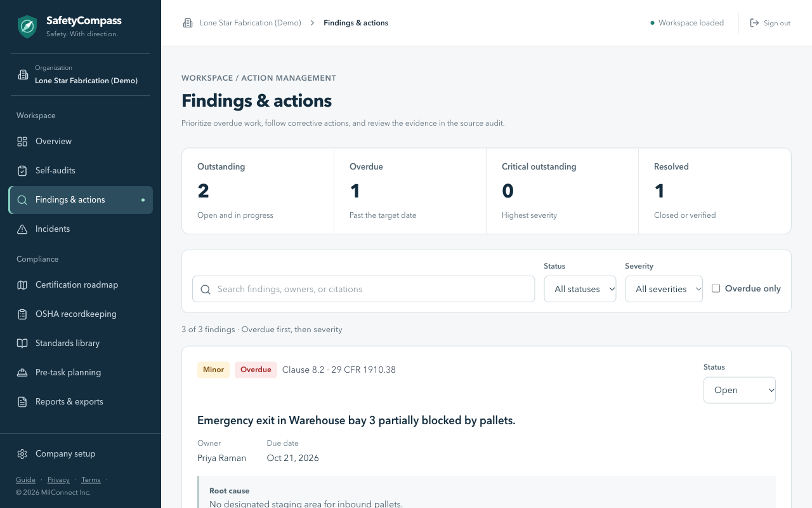
Task: Click the red Overdue badge on finding
Action: [x=256, y=370]
